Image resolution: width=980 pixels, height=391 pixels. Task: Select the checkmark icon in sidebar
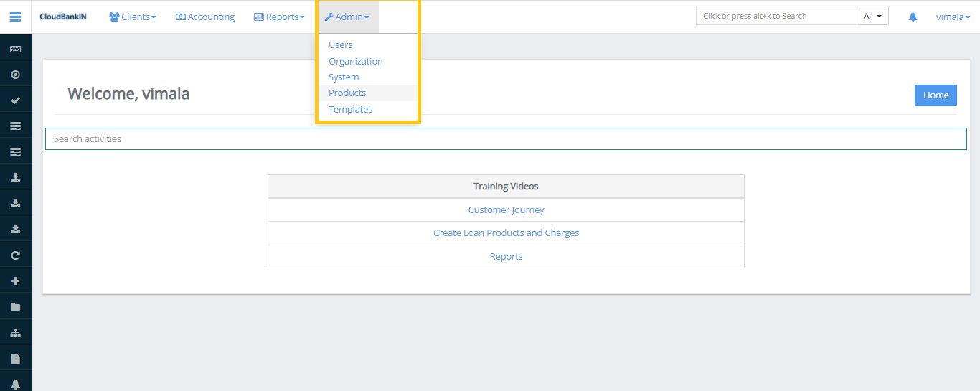point(15,100)
